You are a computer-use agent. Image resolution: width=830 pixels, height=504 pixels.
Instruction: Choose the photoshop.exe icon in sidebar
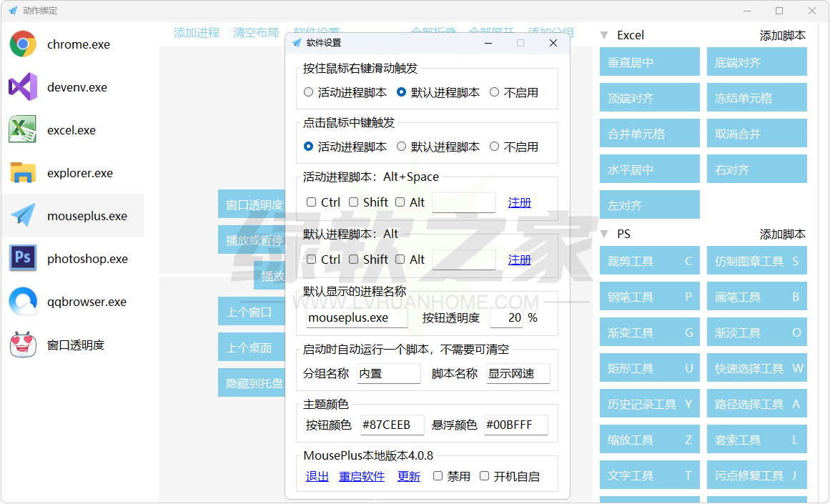coord(23,259)
